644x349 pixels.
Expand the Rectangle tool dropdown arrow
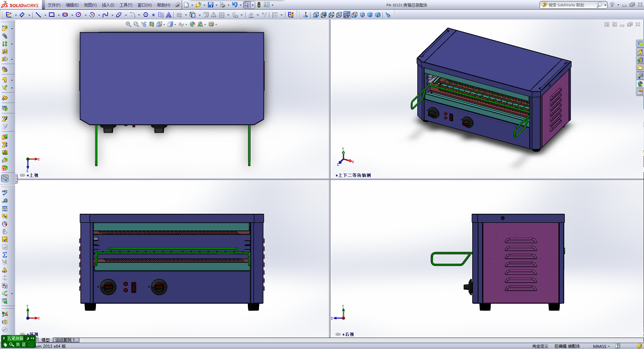tap(59, 15)
